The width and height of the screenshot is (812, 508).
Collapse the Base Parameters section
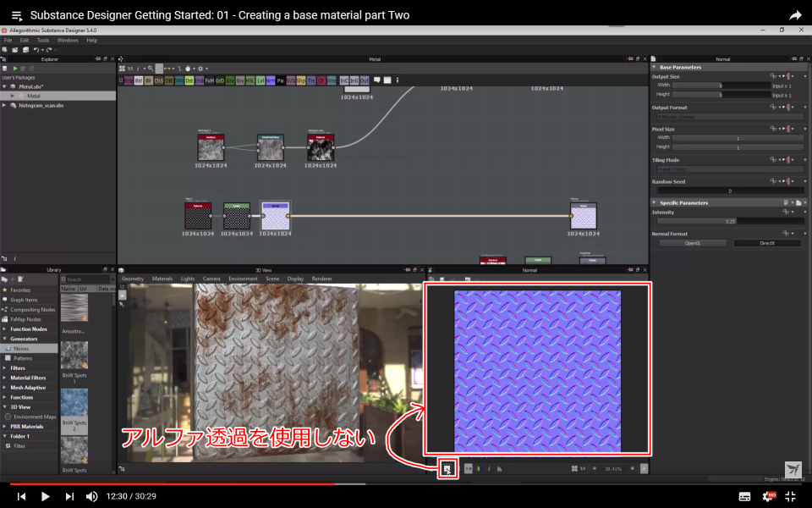point(654,68)
